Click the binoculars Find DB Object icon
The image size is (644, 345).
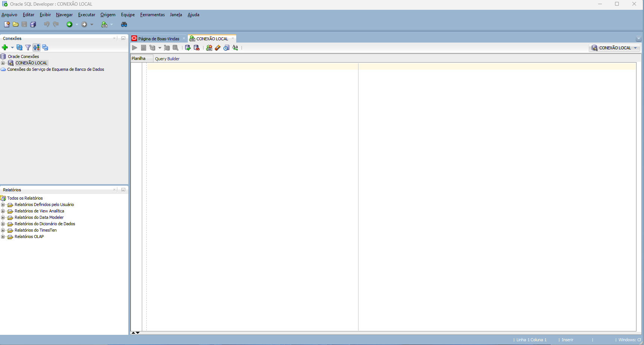124,24
